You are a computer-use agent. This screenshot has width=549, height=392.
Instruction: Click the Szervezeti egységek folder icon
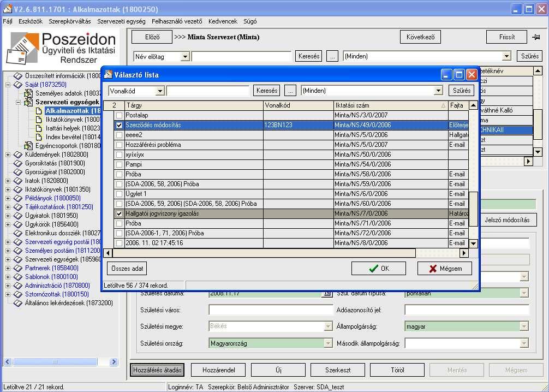[x=28, y=102]
